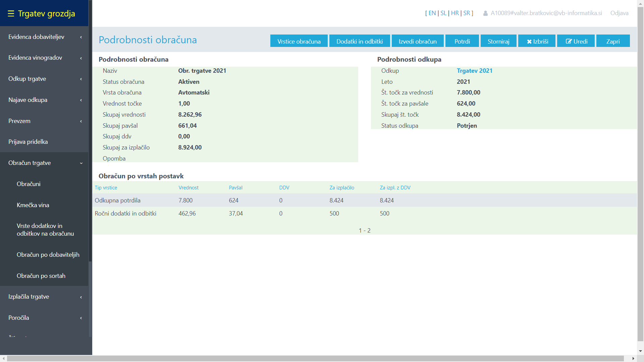Screen dimensions: 644x362
Task: Expand Poročila chevron
Action: [81, 318]
